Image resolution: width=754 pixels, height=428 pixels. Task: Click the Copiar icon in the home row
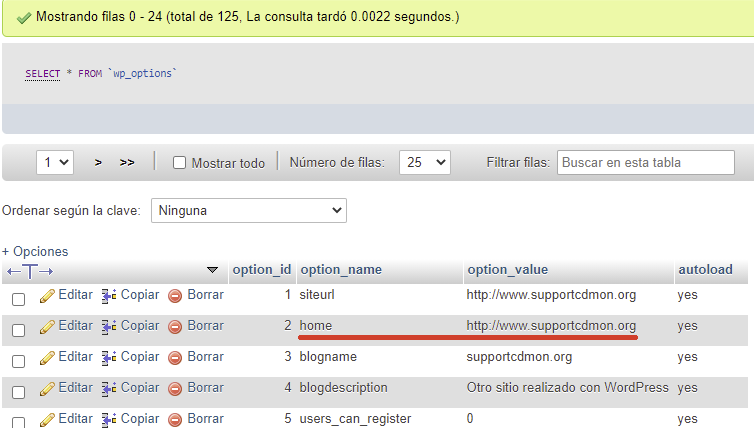click(109, 327)
